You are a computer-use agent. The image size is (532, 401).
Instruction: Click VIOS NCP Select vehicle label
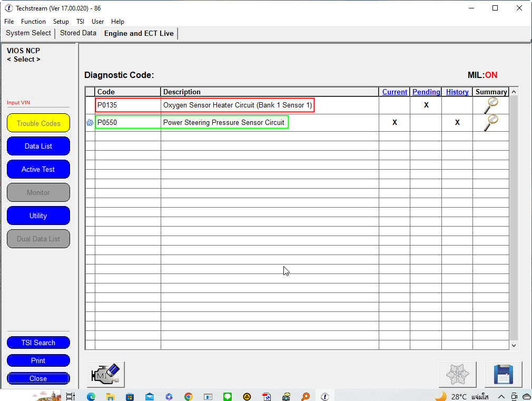[23, 55]
